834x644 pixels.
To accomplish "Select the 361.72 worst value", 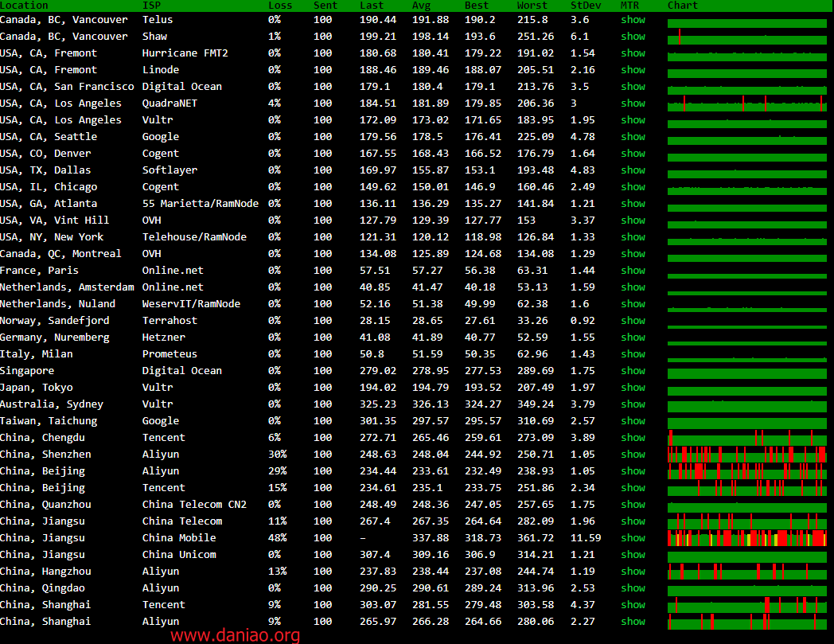I will click(x=535, y=538).
